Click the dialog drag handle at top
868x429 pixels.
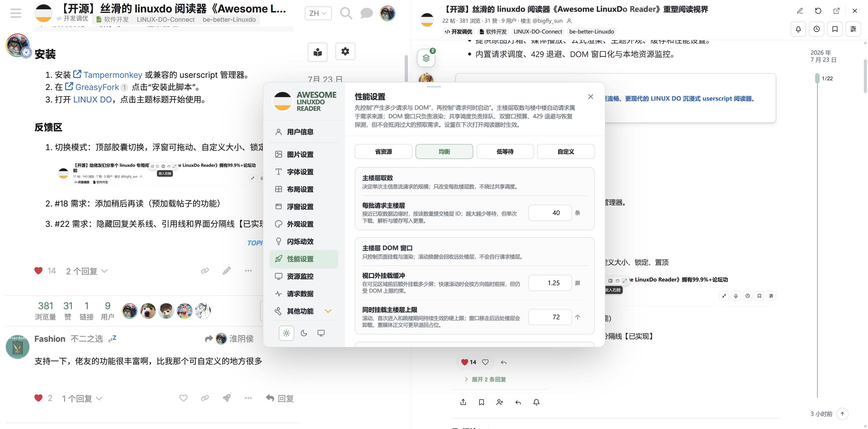pos(434,87)
